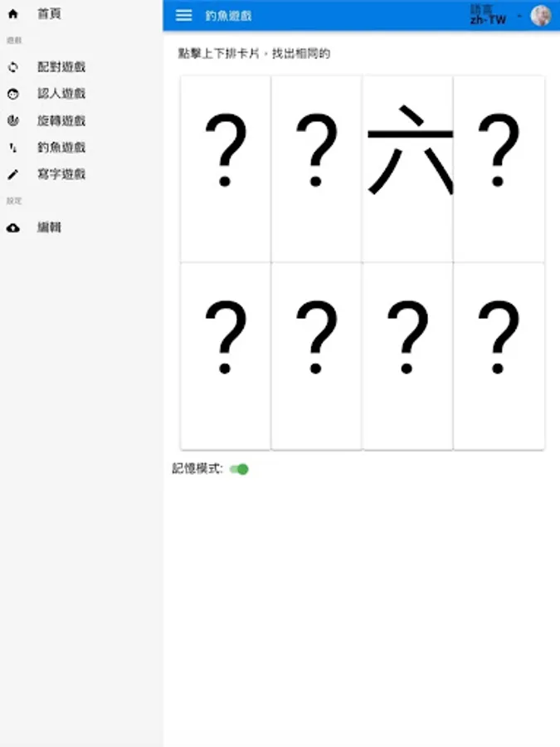The height and width of the screenshot is (747, 560).
Task: Click the 旋轉遊戲 rotate icon
Action: [12, 120]
